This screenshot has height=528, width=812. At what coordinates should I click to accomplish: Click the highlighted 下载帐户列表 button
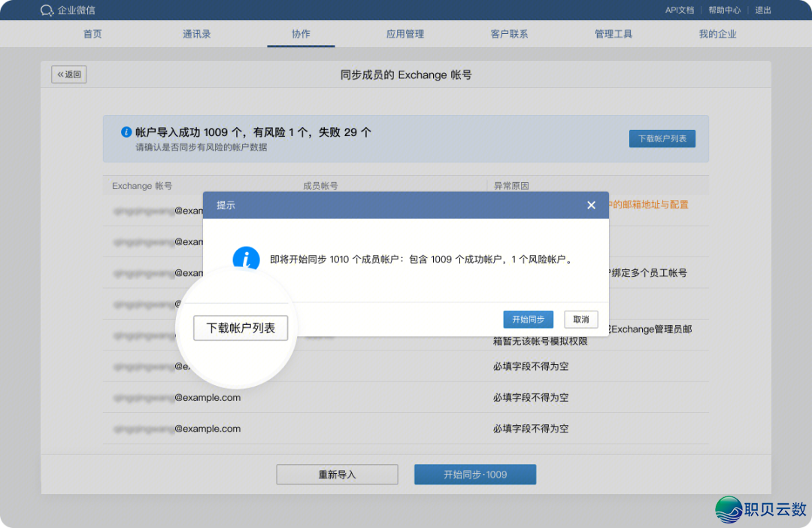click(x=240, y=328)
